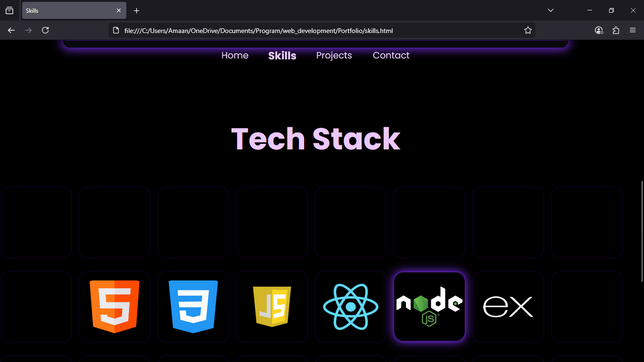Screen dimensions: 644x362
Task: Go to the Contact navigation link
Action: 391,56
